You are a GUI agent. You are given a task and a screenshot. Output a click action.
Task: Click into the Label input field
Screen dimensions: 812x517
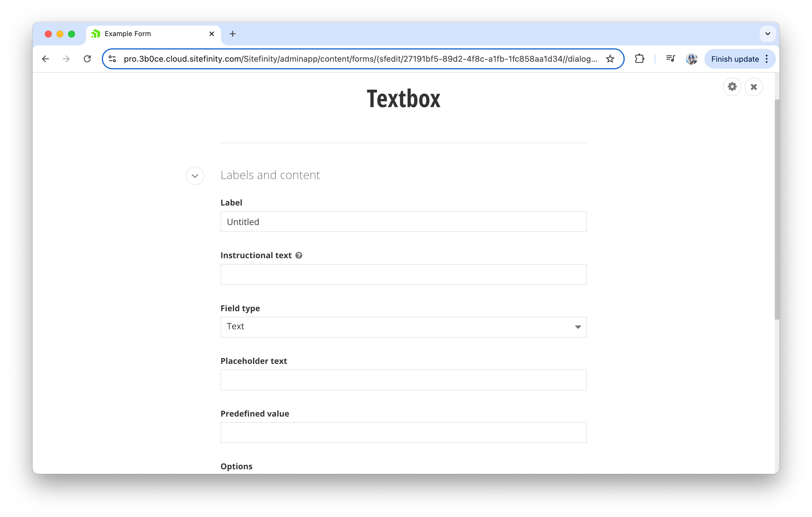(403, 222)
